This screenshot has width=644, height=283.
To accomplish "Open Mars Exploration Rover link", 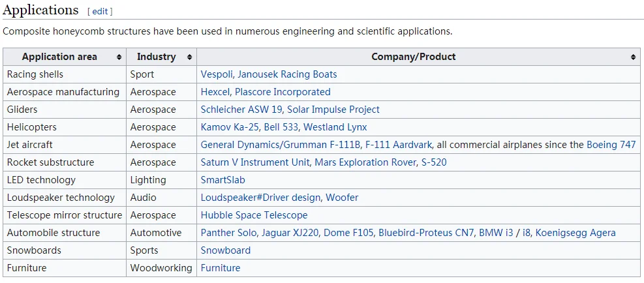I will coord(365,162).
